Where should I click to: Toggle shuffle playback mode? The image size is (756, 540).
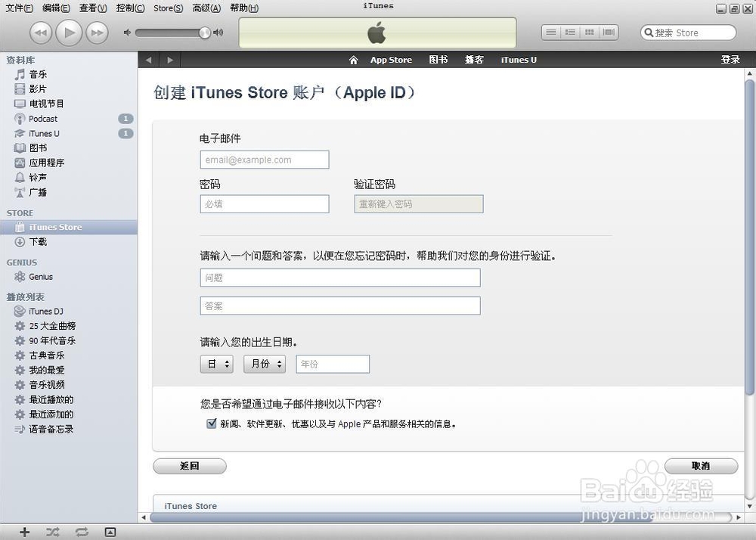(52, 532)
